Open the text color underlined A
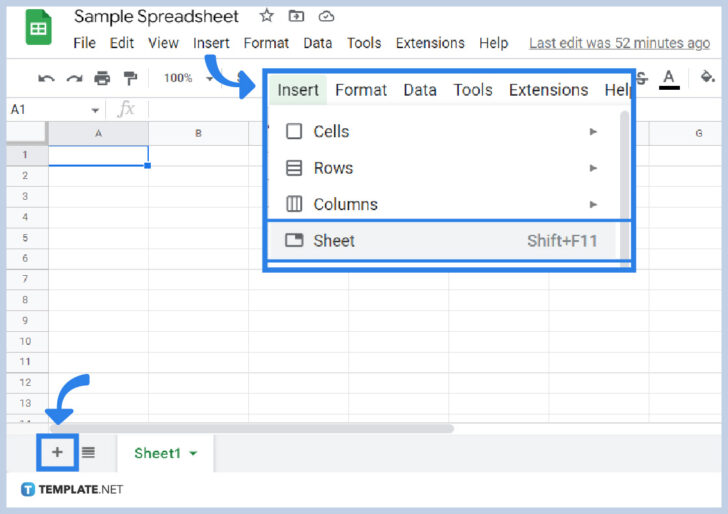This screenshot has height=514, width=728. (x=669, y=78)
